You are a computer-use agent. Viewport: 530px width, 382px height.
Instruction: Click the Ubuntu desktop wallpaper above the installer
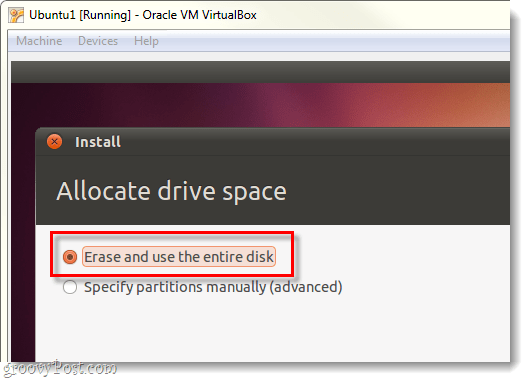[x=260, y=105]
